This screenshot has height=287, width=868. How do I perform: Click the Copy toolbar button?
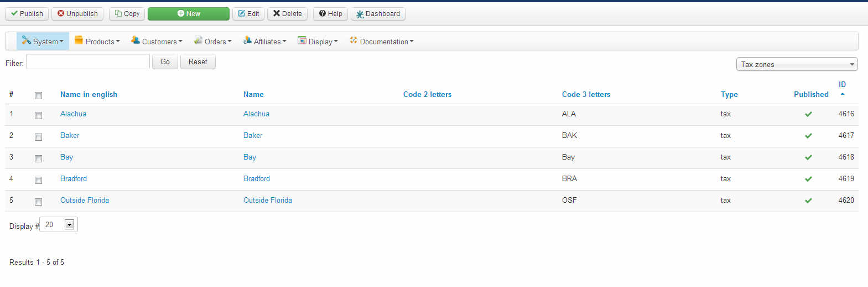coord(127,14)
